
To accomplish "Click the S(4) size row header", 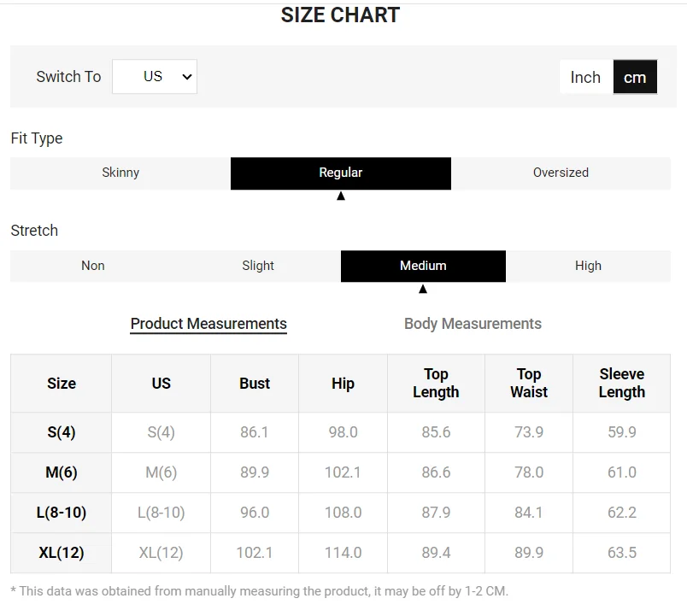I will (x=62, y=432).
